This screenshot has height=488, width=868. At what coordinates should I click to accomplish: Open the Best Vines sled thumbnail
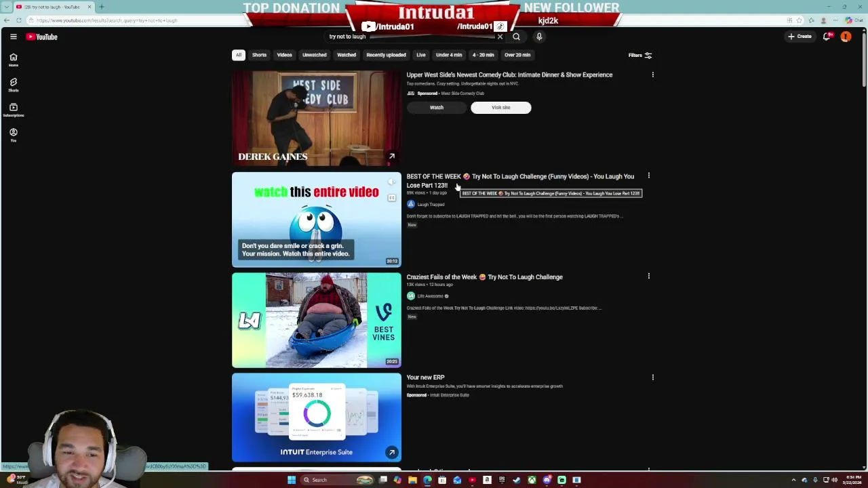pos(317,320)
